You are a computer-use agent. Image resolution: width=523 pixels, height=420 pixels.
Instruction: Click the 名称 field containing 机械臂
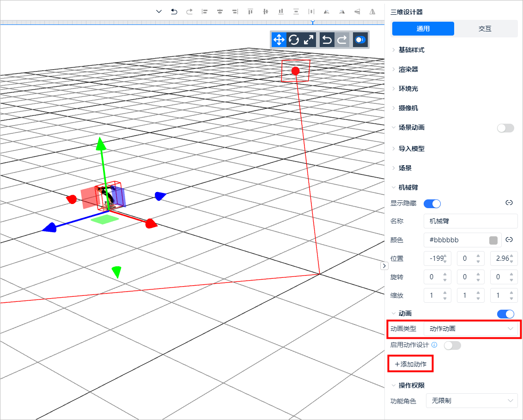coord(471,221)
